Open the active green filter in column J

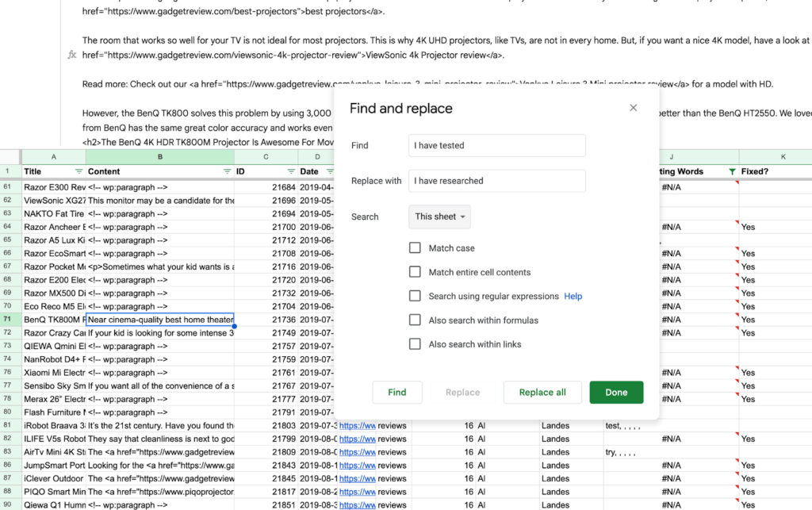tap(732, 171)
